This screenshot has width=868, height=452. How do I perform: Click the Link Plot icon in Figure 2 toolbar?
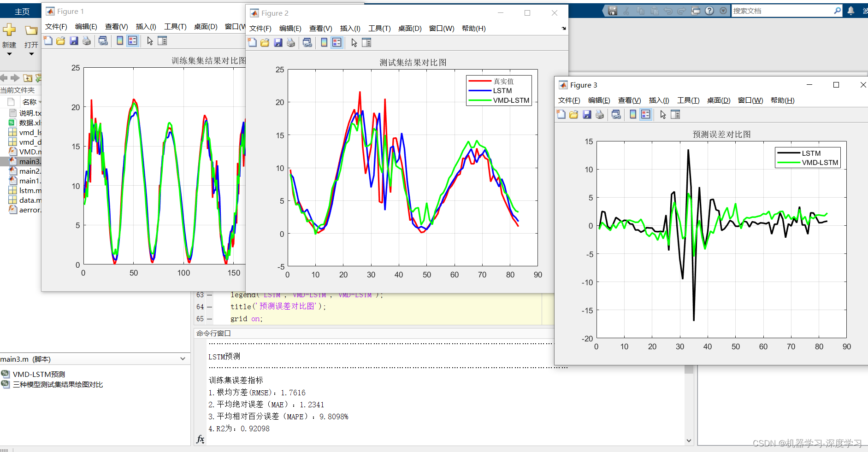(x=307, y=43)
